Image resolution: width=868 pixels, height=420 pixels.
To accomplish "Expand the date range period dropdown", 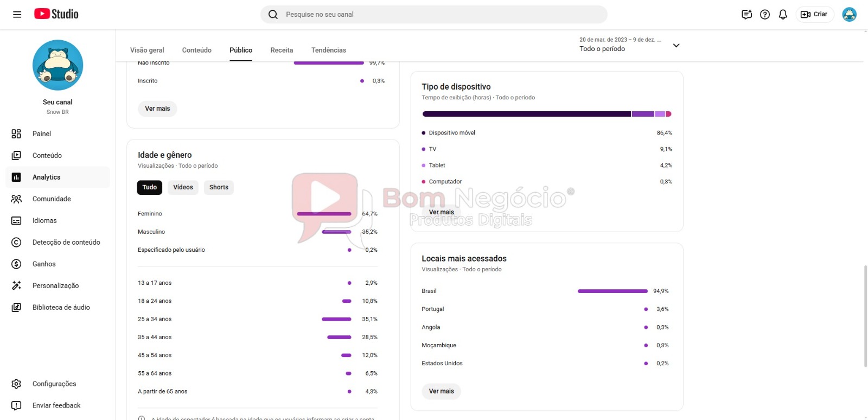I will point(676,45).
